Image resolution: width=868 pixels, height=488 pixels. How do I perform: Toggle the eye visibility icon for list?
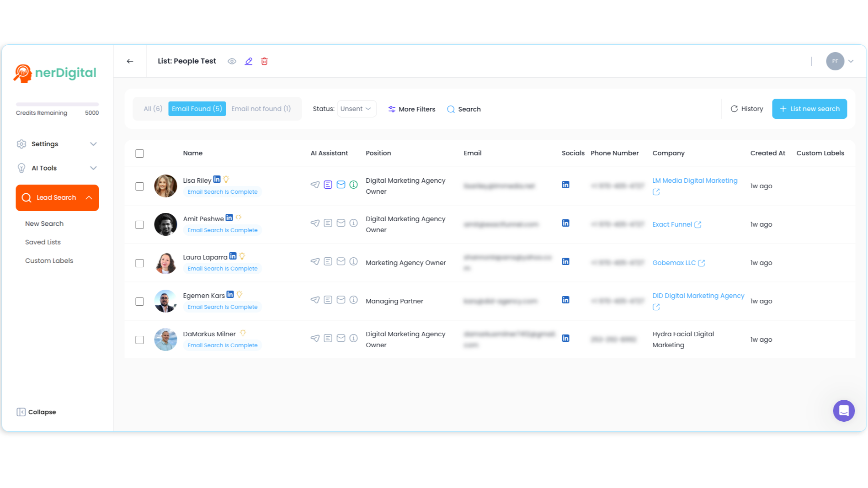(232, 61)
